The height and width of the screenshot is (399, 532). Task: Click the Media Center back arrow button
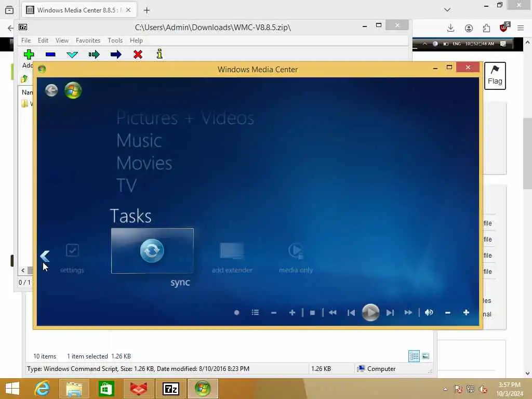(51, 90)
